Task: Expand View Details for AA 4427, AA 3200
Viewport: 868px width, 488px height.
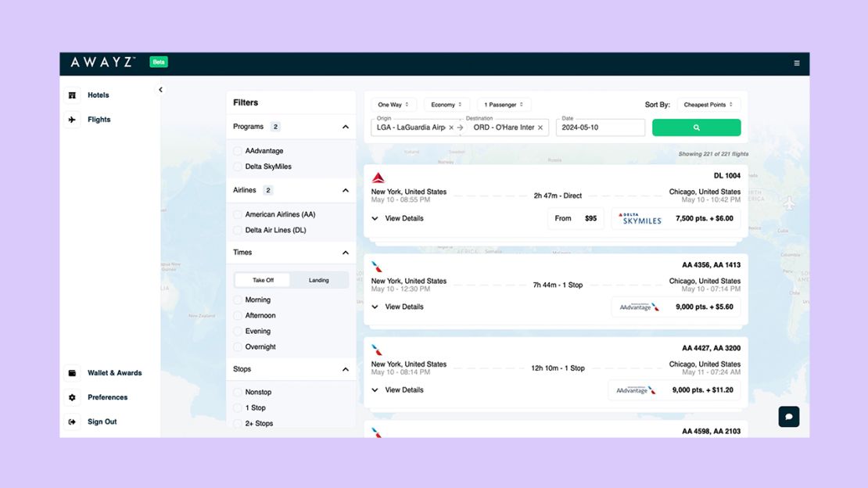Action: (x=397, y=390)
